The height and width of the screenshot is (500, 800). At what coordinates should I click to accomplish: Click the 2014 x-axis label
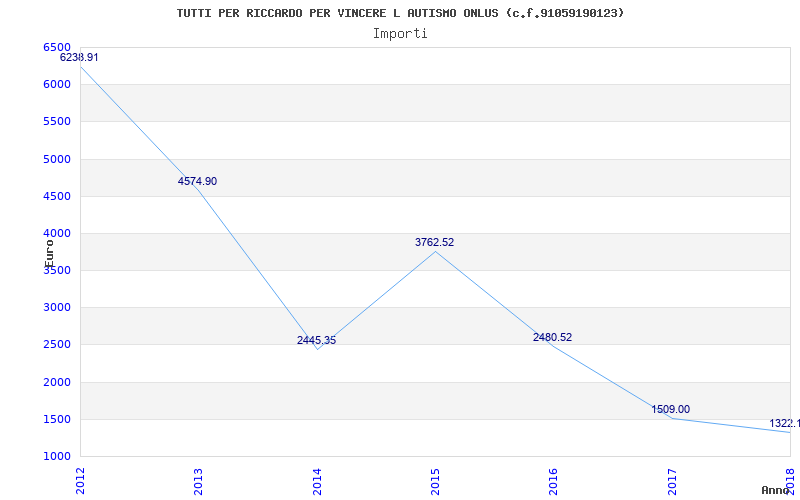click(x=317, y=482)
